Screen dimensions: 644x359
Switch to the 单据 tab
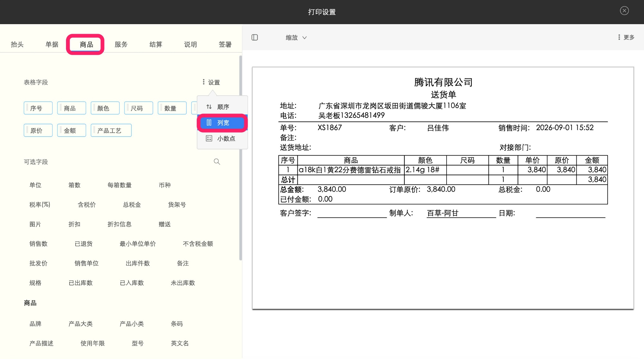(x=52, y=44)
